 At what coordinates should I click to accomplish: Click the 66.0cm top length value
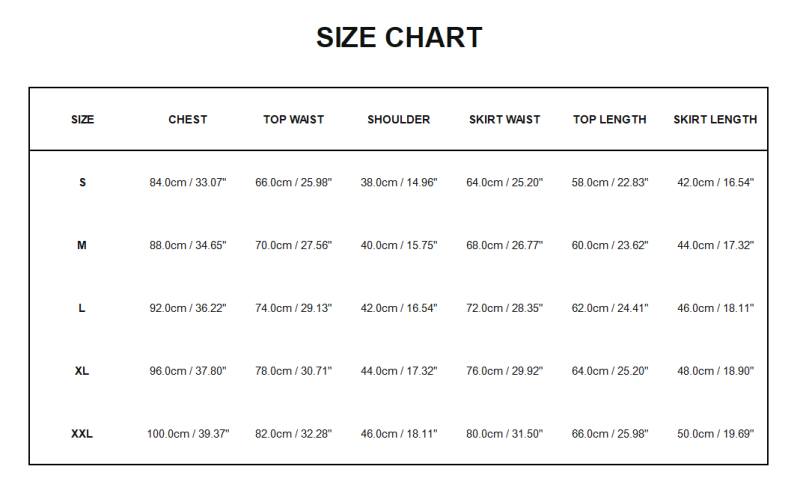(x=610, y=434)
